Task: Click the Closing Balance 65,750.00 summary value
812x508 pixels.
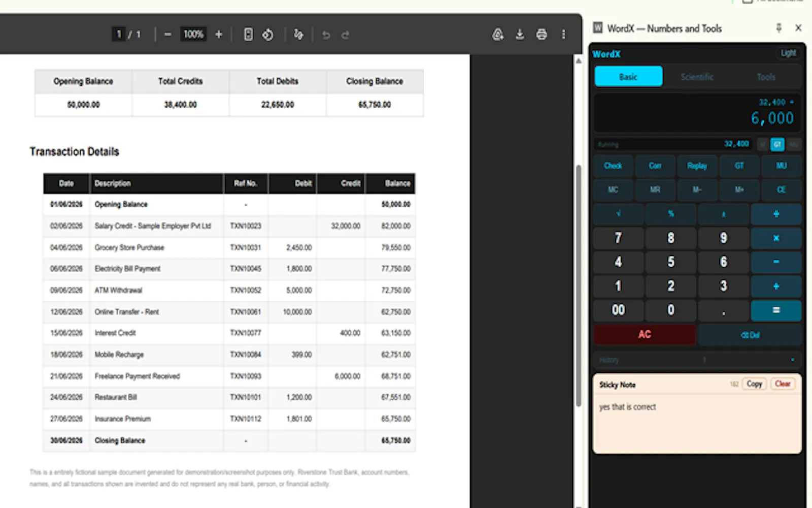Action: pos(375,105)
